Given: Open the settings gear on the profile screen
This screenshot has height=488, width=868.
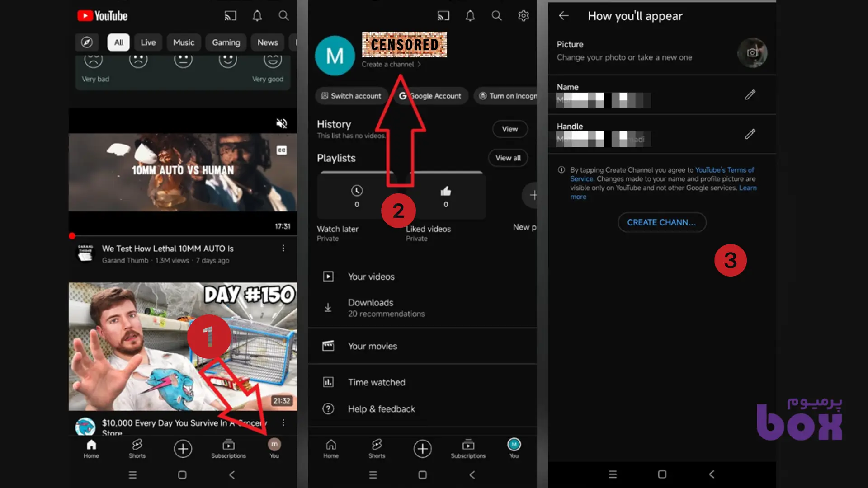Looking at the screenshot, I should point(524,16).
